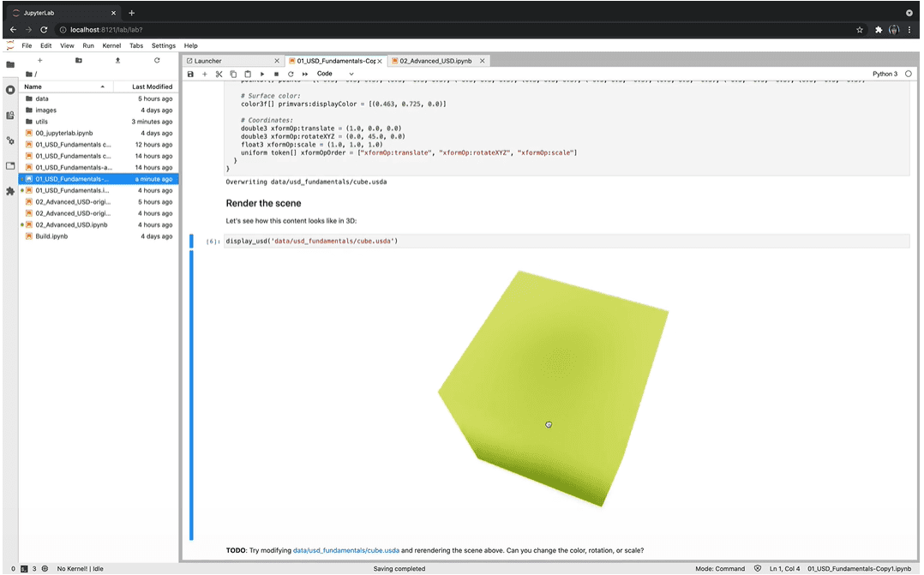924x575 pixels.
Task: Open the Edit menu
Action: [46, 46]
